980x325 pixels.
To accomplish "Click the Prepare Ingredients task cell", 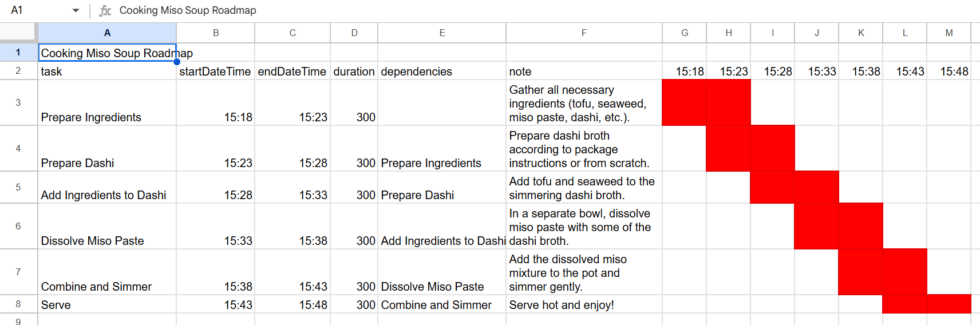I will [x=107, y=102].
